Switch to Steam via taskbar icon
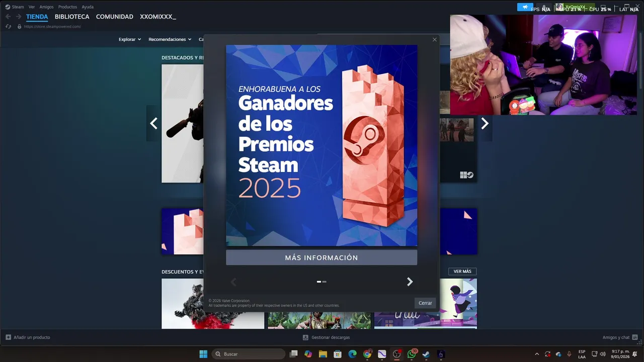Image resolution: width=644 pixels, height=362 pixels. (426, 354)
